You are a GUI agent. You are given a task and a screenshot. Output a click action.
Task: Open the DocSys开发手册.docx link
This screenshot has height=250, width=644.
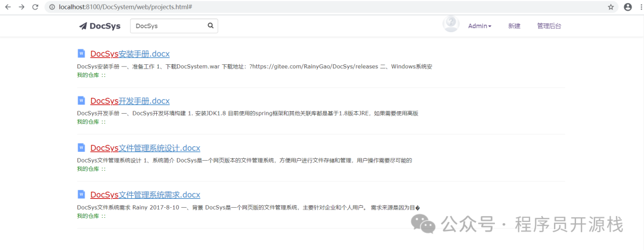pyautogui.click(x=130, y=101)
